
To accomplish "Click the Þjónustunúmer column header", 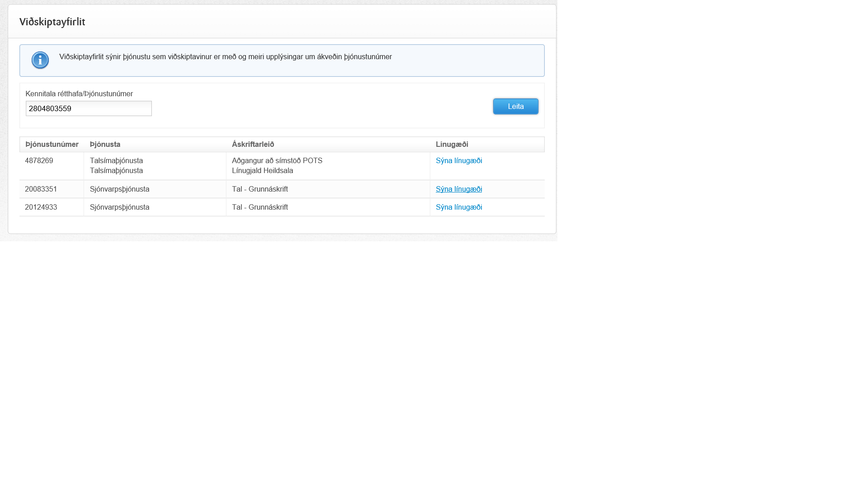I will point(52,145).
